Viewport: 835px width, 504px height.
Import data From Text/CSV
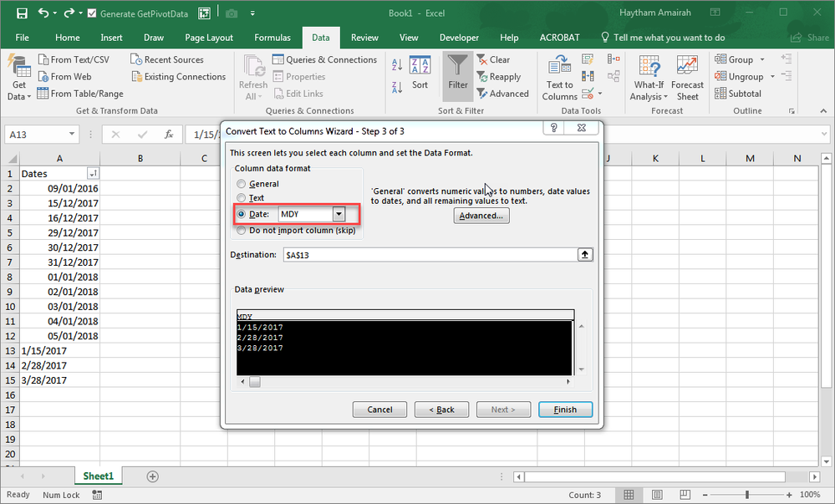[74, 59]
